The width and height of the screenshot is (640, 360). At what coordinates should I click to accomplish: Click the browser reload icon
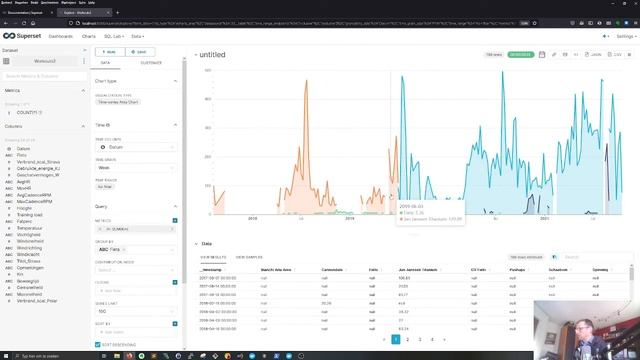24,23
